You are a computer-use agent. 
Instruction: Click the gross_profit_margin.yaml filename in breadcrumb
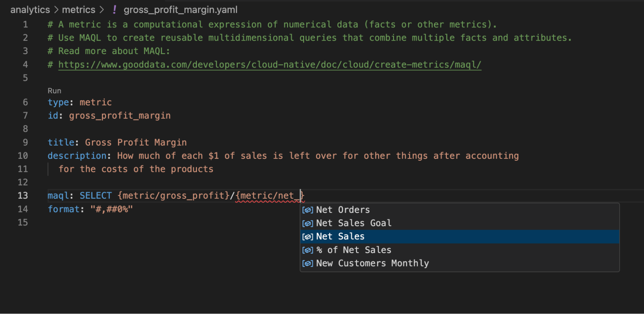[x=180, y=10]
